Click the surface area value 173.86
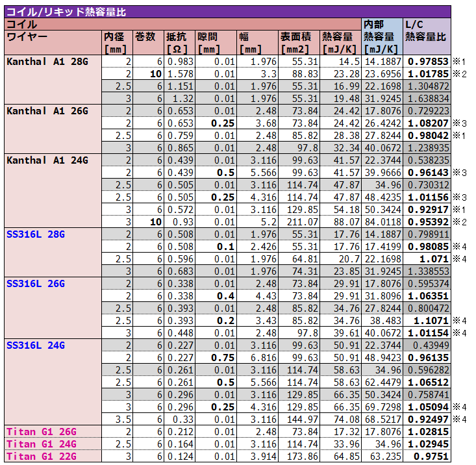This screenshot has width=476, height=465. 299,457
